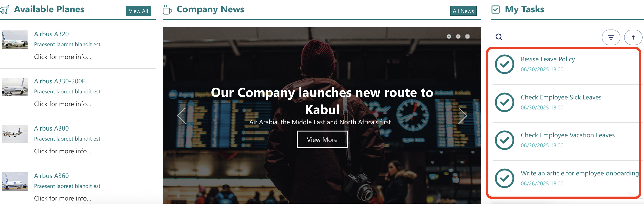Click the search magnifier icon in My Tasks
The width and height of the screenshot is (644, 204).
(499, 37)
